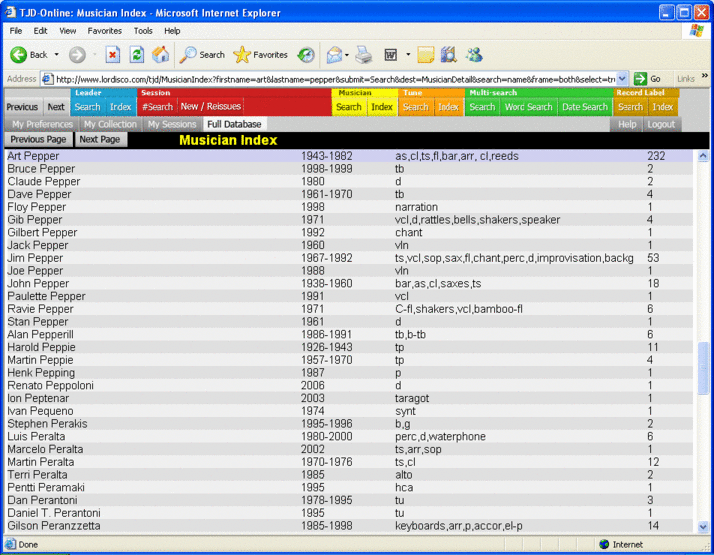Open the toolbar Search magnifier

point(188,55)
